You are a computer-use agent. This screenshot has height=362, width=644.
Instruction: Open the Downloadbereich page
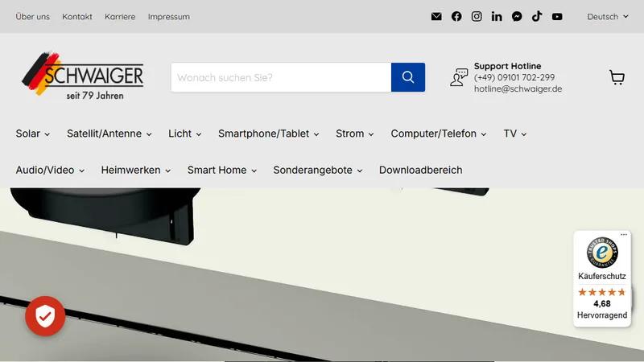(420, 171)
